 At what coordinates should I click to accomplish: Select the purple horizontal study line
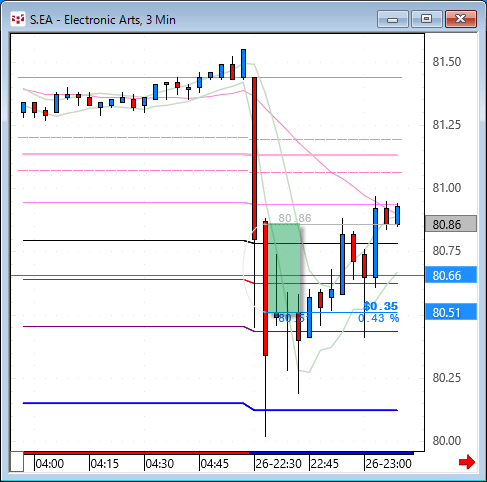[210, 329]
